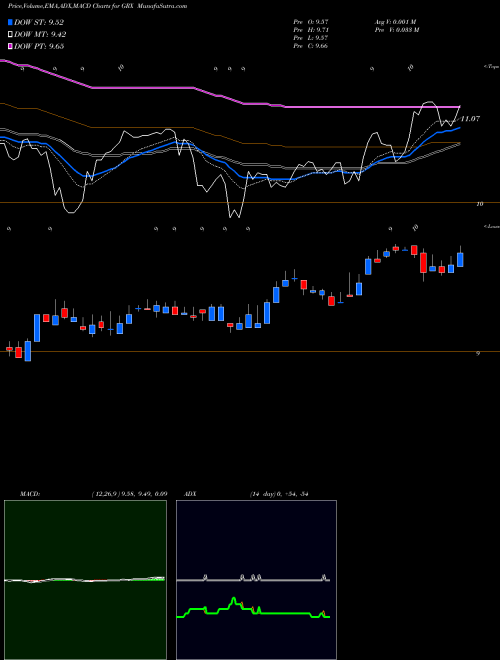Click the 'Avg V: 0.001 M' volume text

pyautogui.click(x=395, y=22)
